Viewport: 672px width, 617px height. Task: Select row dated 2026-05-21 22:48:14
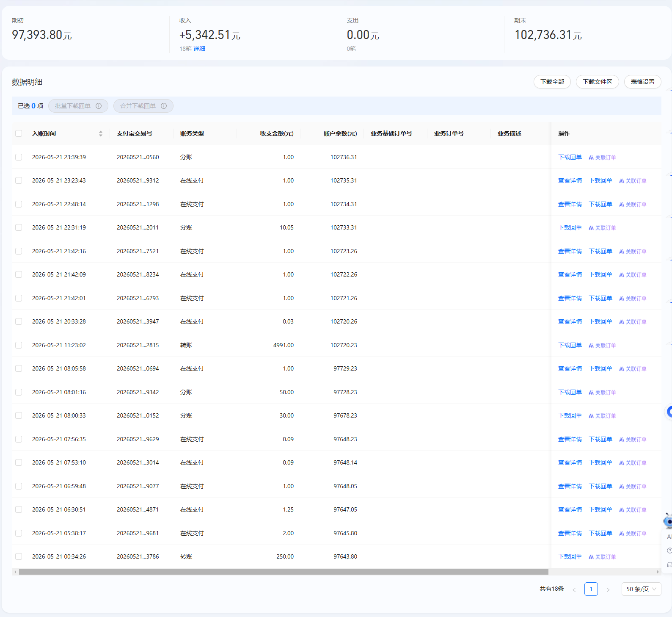coord(19,204)
